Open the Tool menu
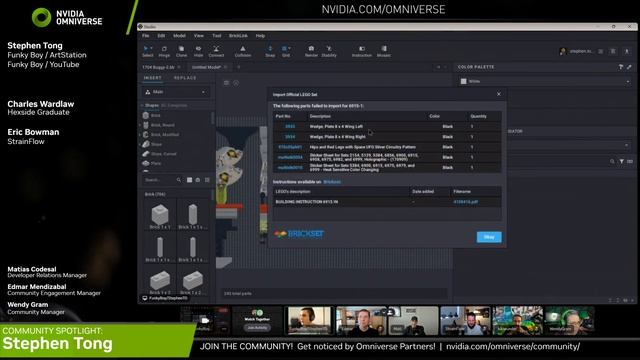640x360 pixels. point(217,36)
